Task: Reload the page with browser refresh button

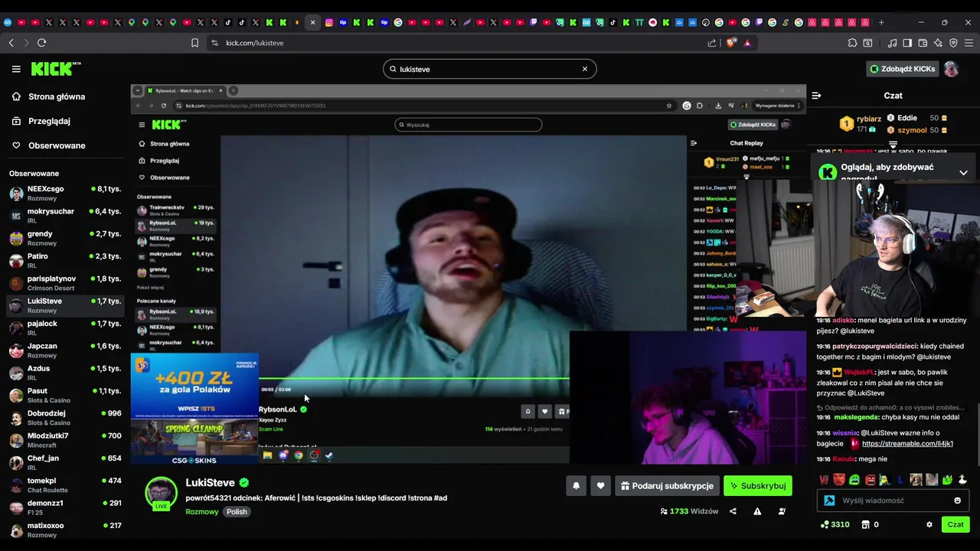Action: tap(41, 43)
